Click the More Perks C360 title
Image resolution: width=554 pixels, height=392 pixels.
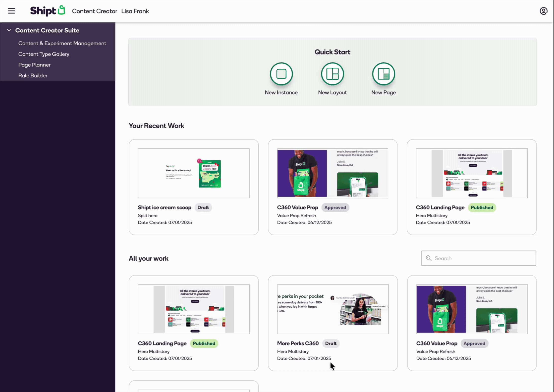click(x=298, y=343)
